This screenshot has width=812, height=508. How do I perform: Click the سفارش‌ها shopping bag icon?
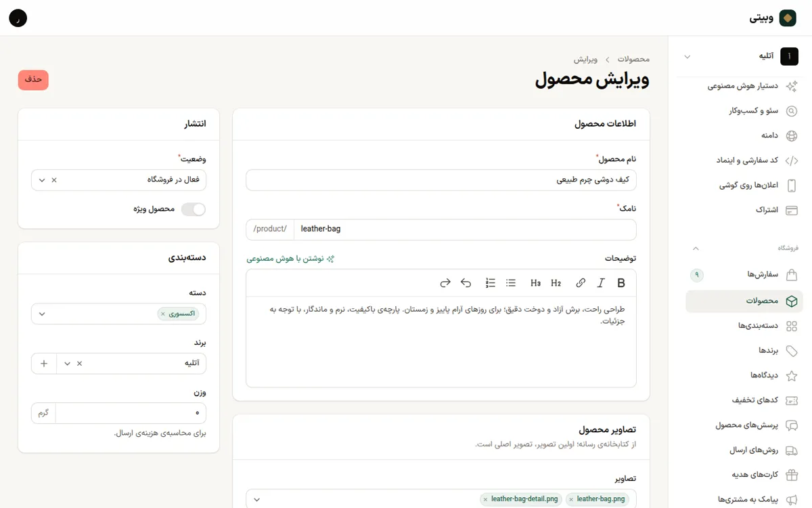791,274
